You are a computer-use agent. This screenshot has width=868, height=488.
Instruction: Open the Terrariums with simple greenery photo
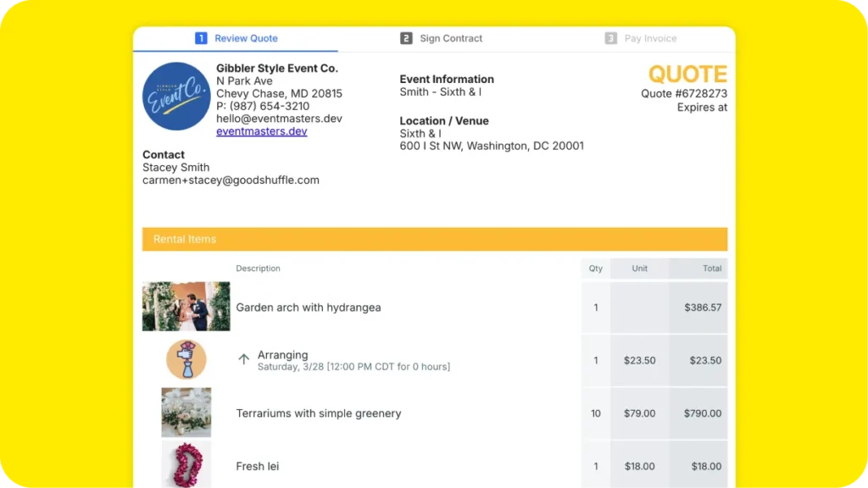click(186, 413)
